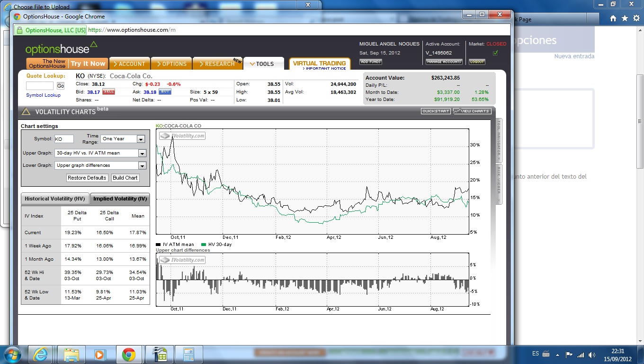Open the View Charts button
This screenshot has height=364, width=644.
tap(472, 111)
